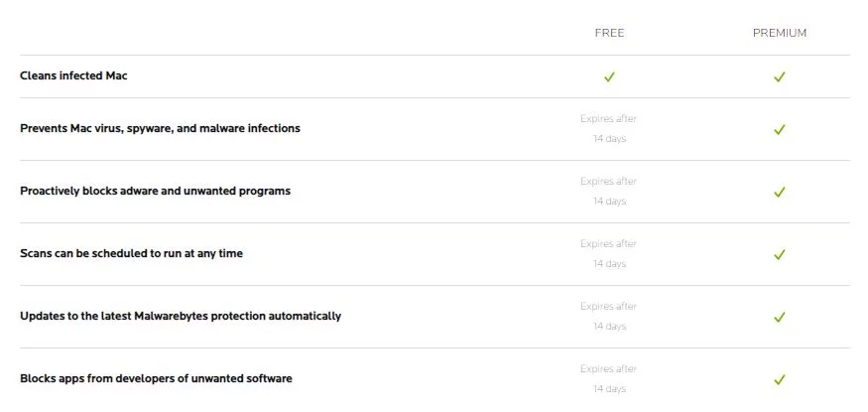Screen dimensions: 868x412
Task: Click 'Blocks apps from developers of unwanted software'
Action: click(156, 379)
